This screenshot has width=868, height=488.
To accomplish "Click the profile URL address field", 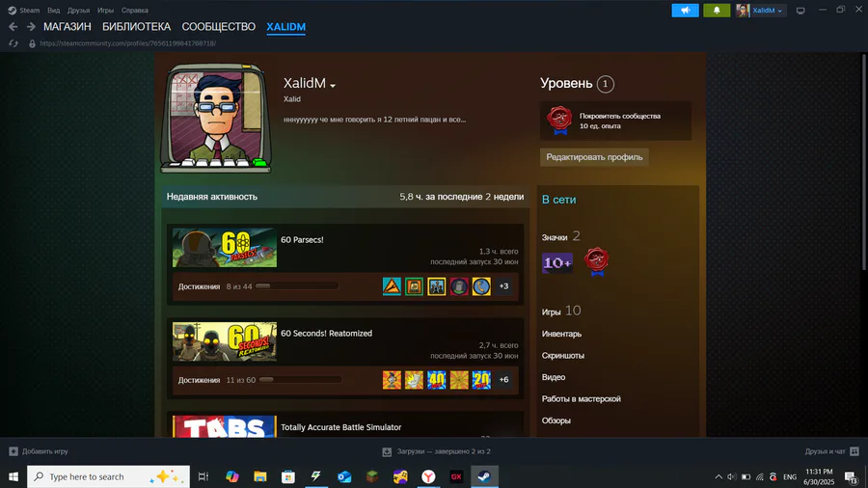I will click(x=128, y=43).
